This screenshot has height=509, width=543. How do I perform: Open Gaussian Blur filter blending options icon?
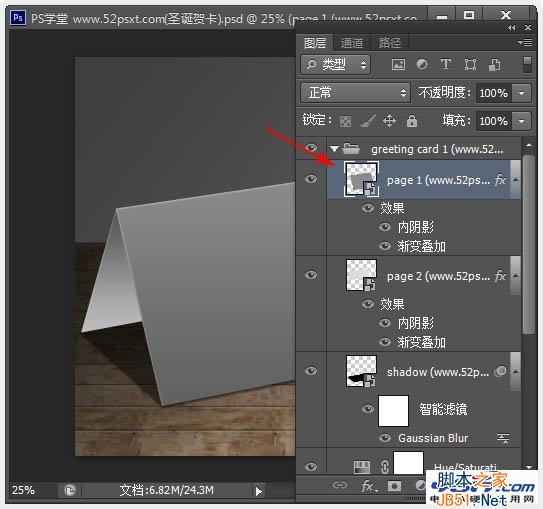(x=503, y=438)
